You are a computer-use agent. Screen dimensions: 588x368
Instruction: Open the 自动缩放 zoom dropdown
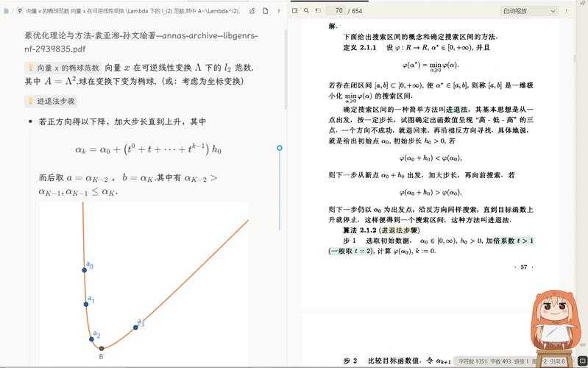click(x=529, y=11)
